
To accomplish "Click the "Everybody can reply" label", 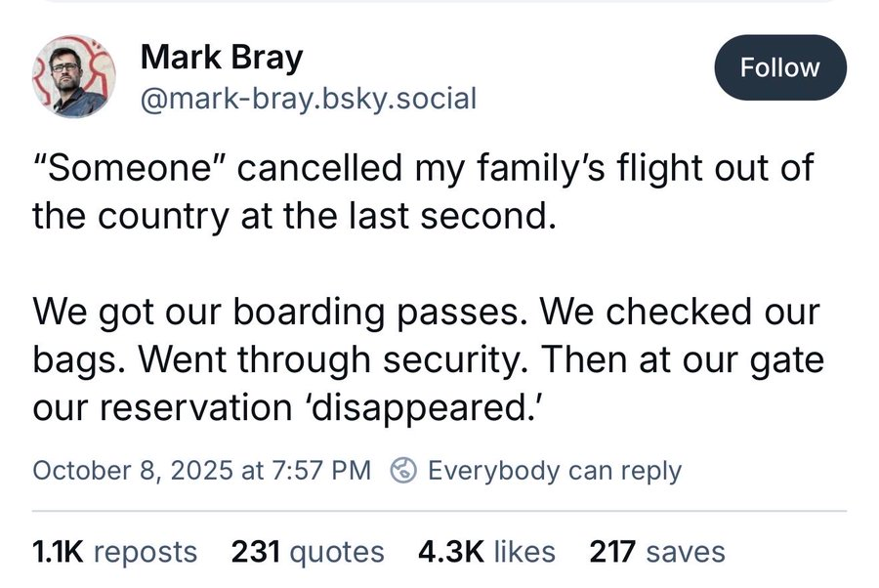I will pyautogui.click(x=554, y=470).
